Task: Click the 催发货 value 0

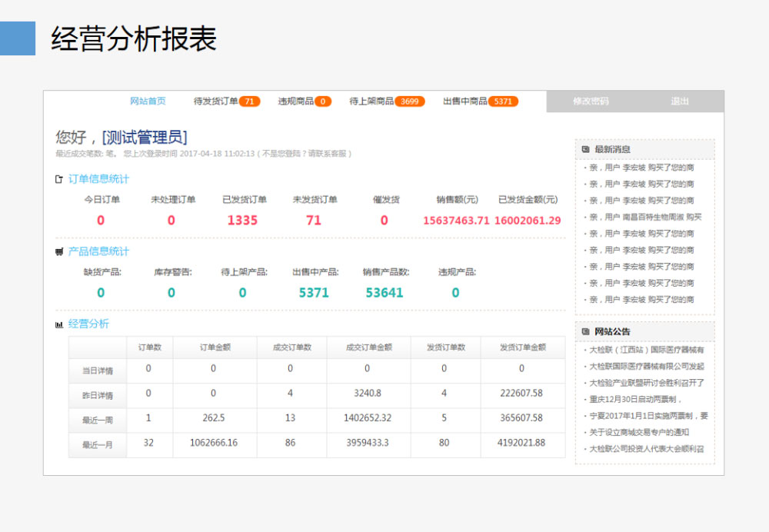Action: (x=384, y=221)
